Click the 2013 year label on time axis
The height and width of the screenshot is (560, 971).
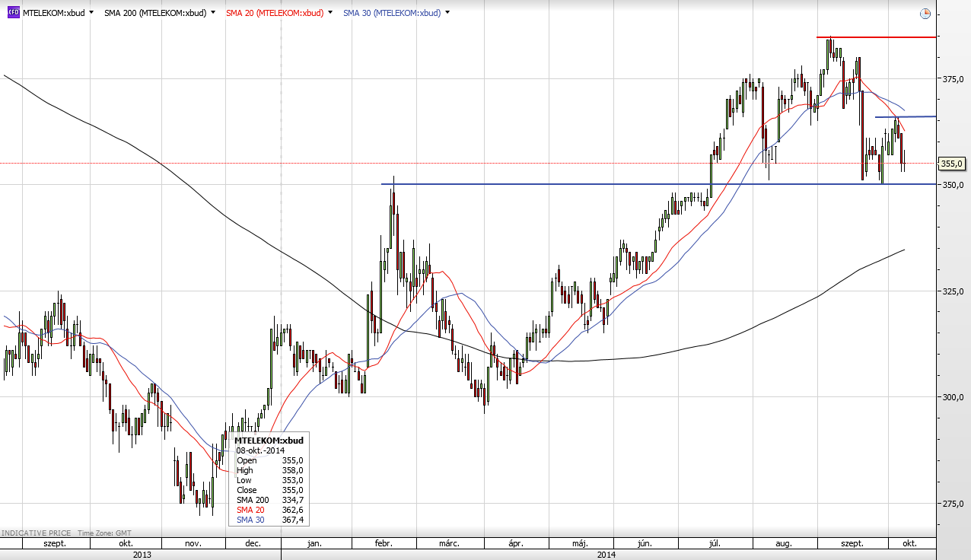pos(142,555)
